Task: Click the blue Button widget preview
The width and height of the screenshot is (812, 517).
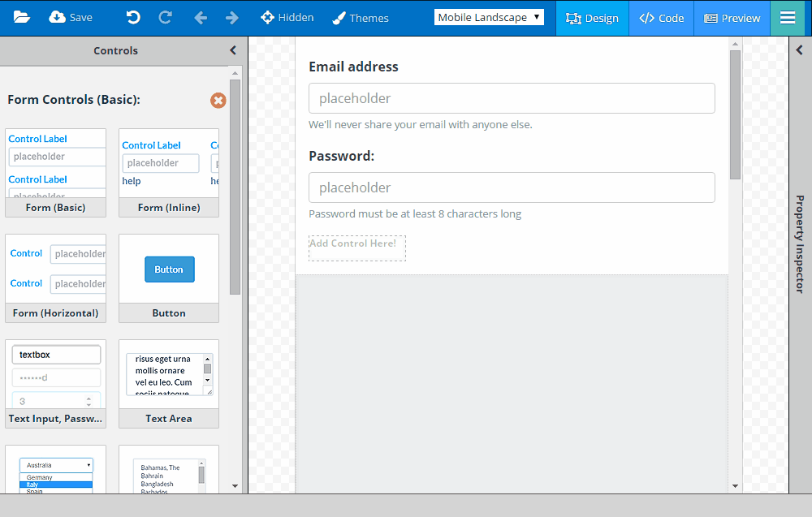Action: click(169, 269)
